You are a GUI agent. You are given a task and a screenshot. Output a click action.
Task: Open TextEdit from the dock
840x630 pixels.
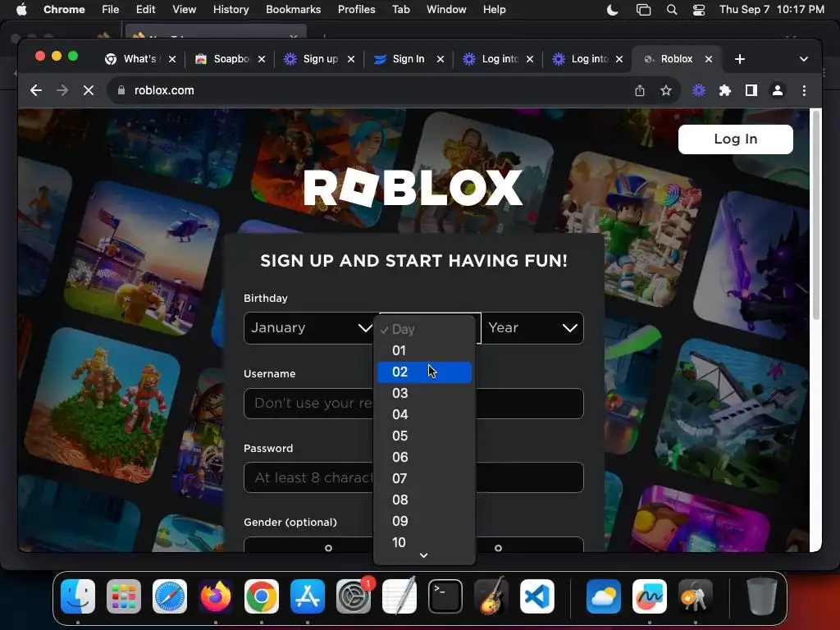tap(399, 596)
